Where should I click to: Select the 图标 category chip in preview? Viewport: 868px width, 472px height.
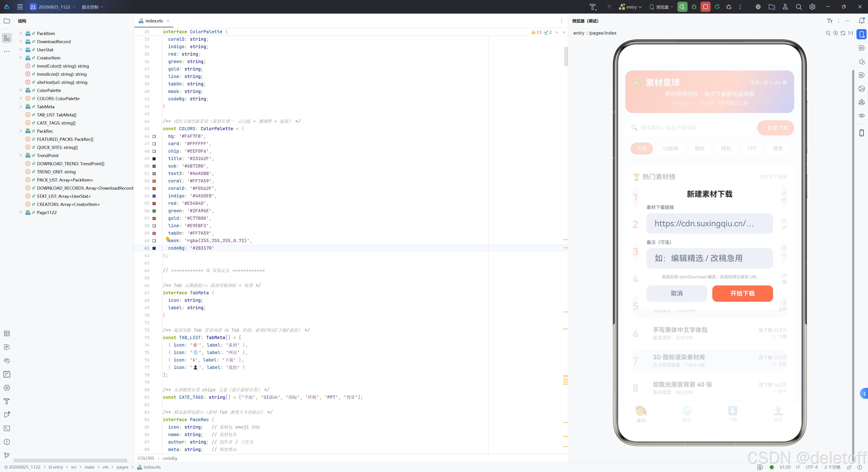700,149
